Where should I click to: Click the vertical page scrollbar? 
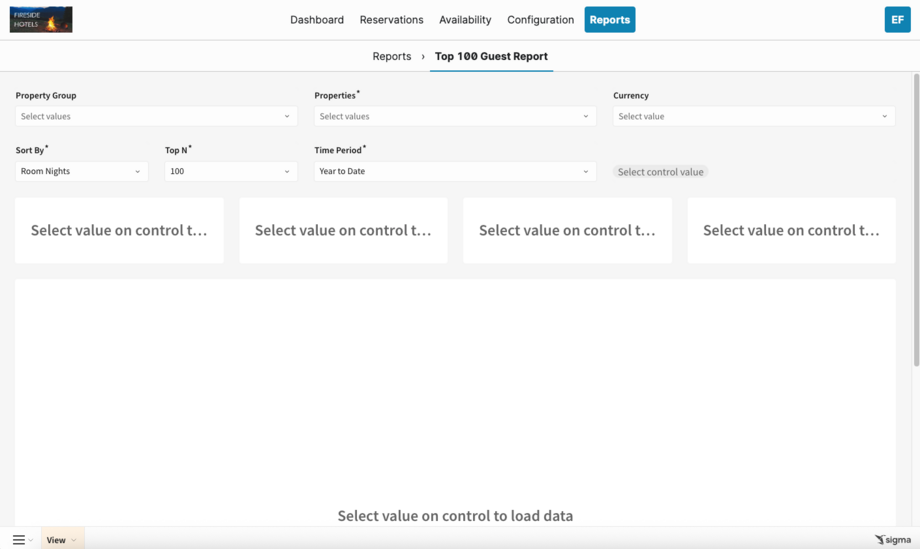(916, 220)
